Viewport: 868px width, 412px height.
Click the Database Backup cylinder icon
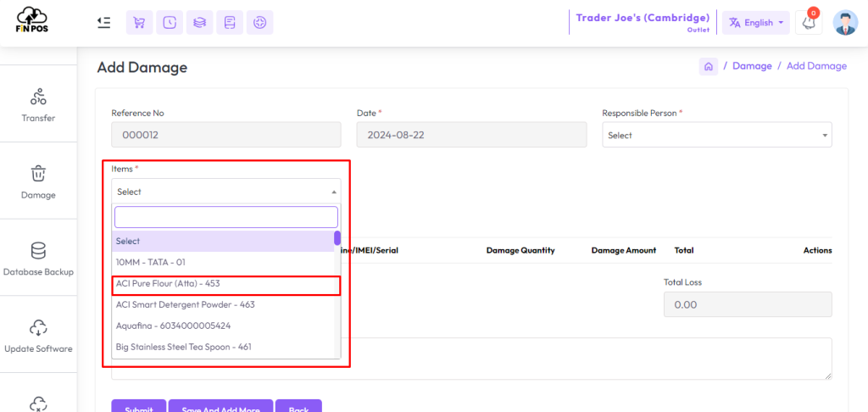click(x=38, y=251)
